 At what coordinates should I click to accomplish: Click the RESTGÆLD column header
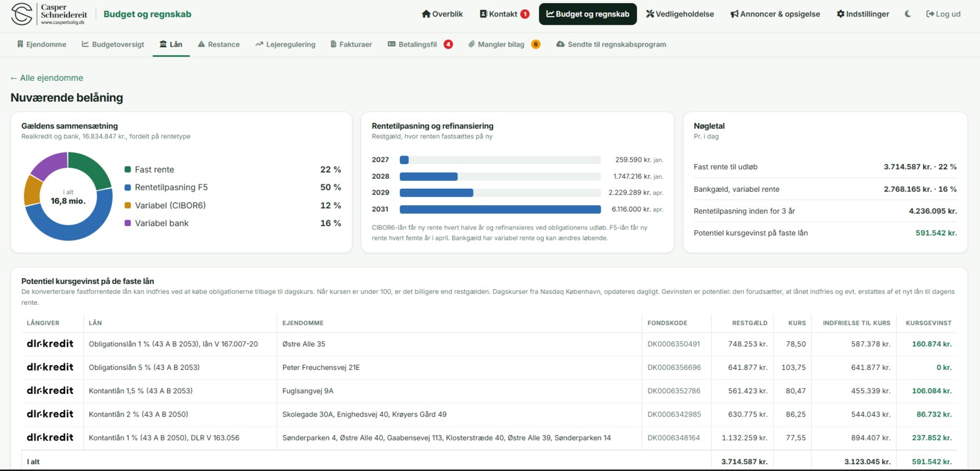(750, 323)
